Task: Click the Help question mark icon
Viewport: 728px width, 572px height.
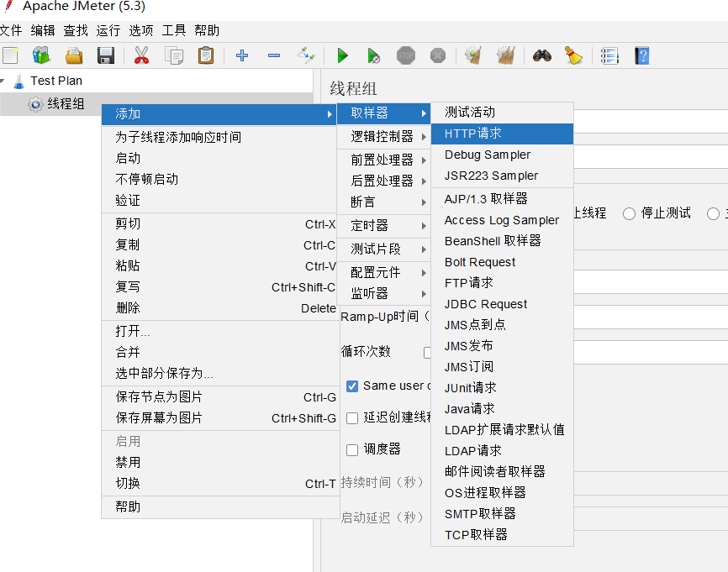Action: (x=641, y=55)
